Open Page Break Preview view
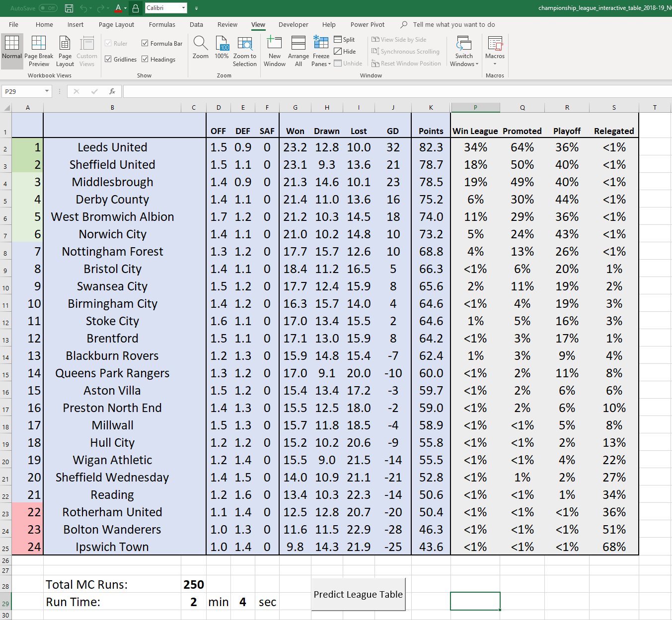The width and height of the screenshot is (672, 620). tap(39, 51)
